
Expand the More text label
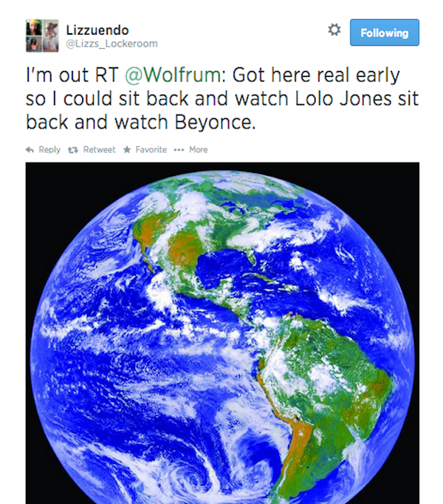point(198,150)
